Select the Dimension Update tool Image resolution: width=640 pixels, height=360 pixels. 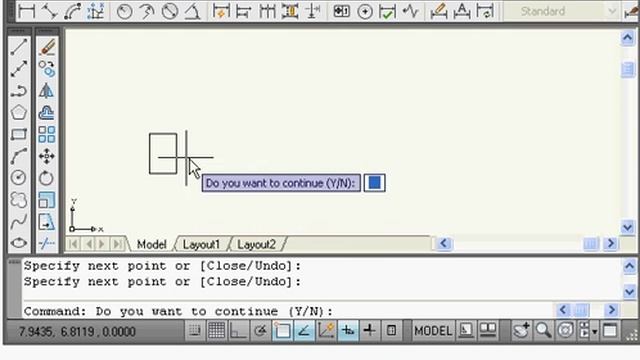pos(485,11)
